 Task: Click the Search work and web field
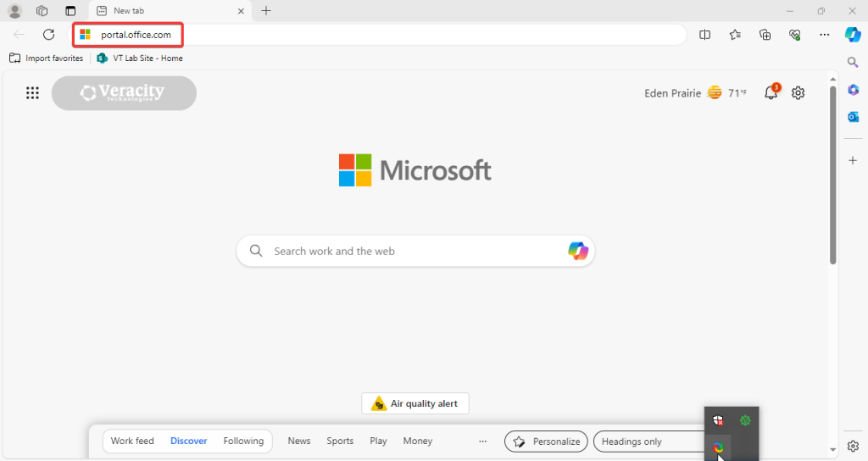click(x=407, y=251)
